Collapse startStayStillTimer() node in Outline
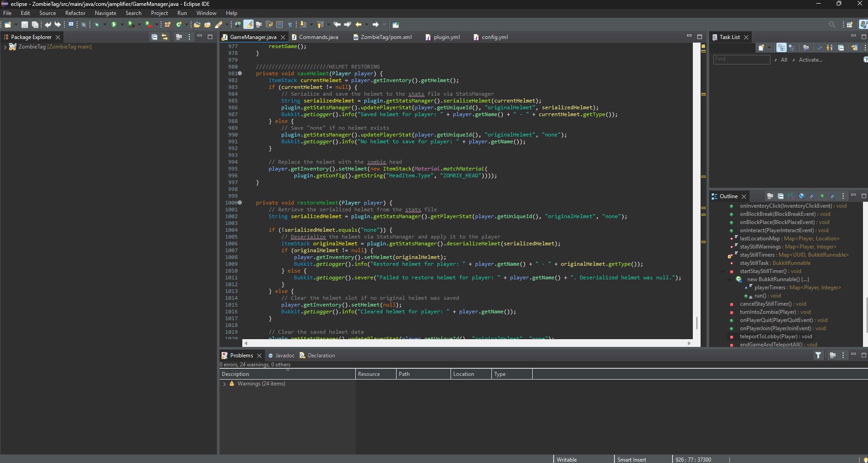Image resolution: width=868 pixels, height=463 pixels. click(723, 272)
